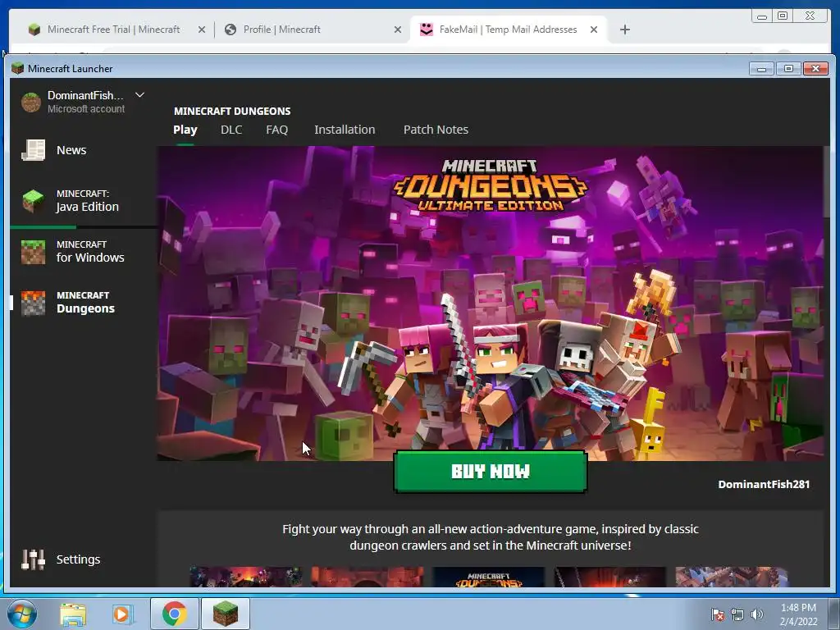Expand the account dropdown chevron

point(139,95)
